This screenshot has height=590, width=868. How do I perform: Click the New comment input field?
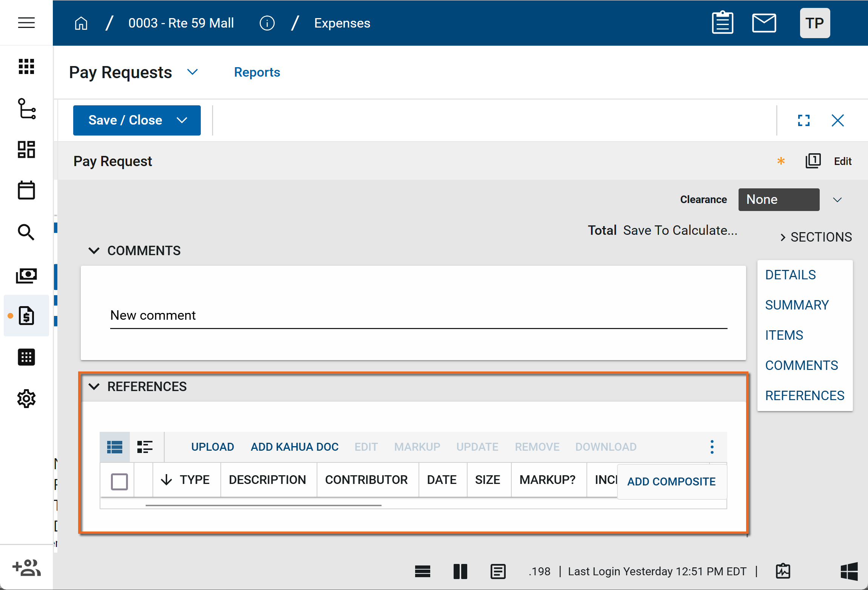(418, 316)
